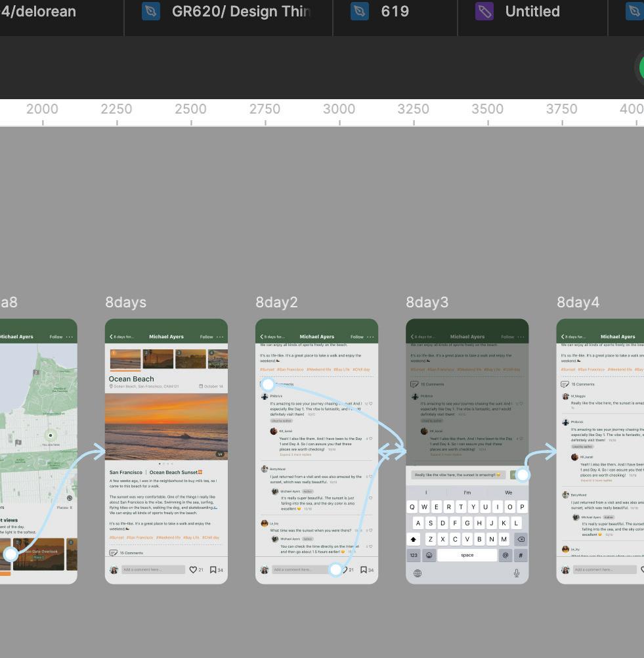Screen dimensions: 644x658
Task: Select the We keyboard suggestion in 8day3
Action: point(509,493)
